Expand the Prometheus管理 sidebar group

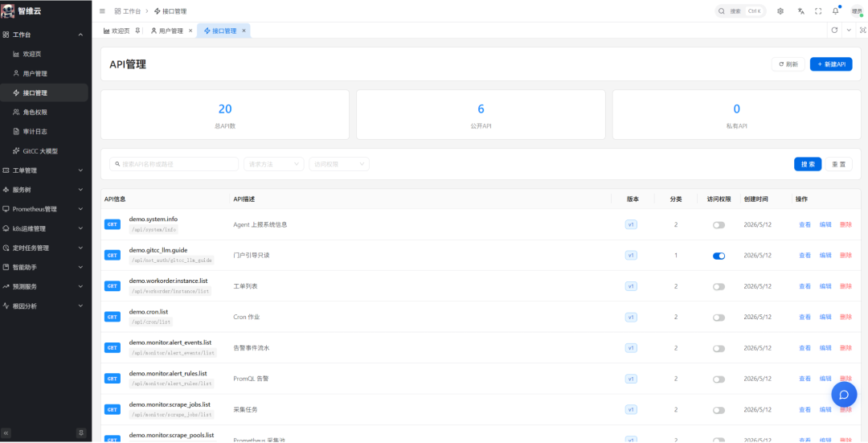point(44,209)
